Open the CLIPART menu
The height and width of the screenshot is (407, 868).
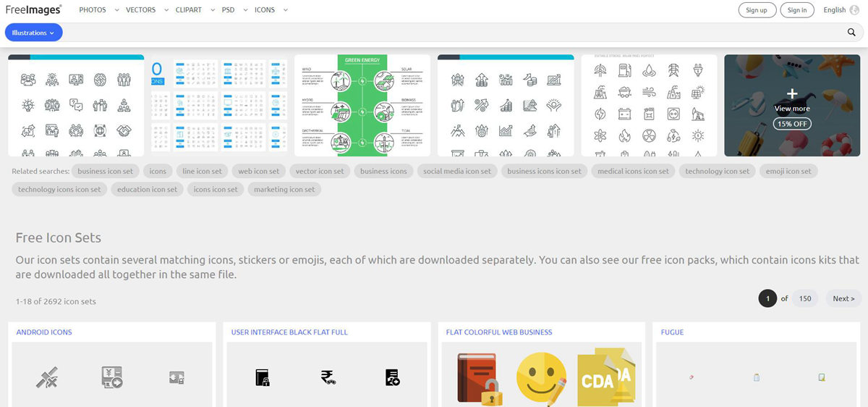tap(189, 10)
